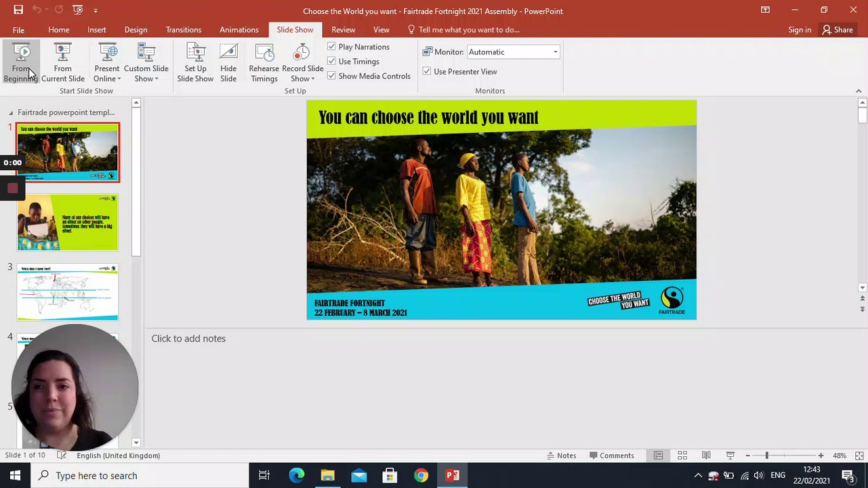Open Ribbon Display Options
This screenshot has height=488, width=868.
click(x=765, y=10)
